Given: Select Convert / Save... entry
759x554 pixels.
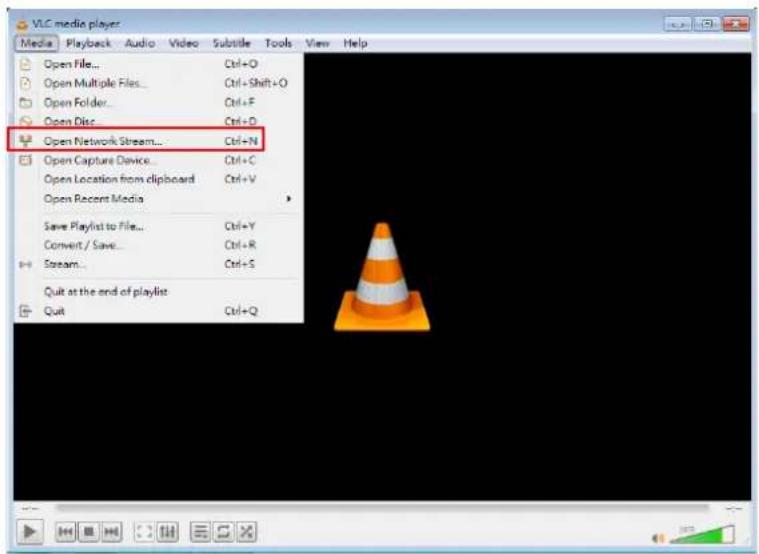Looking at the screenshot, I should (x=159, y=245).
